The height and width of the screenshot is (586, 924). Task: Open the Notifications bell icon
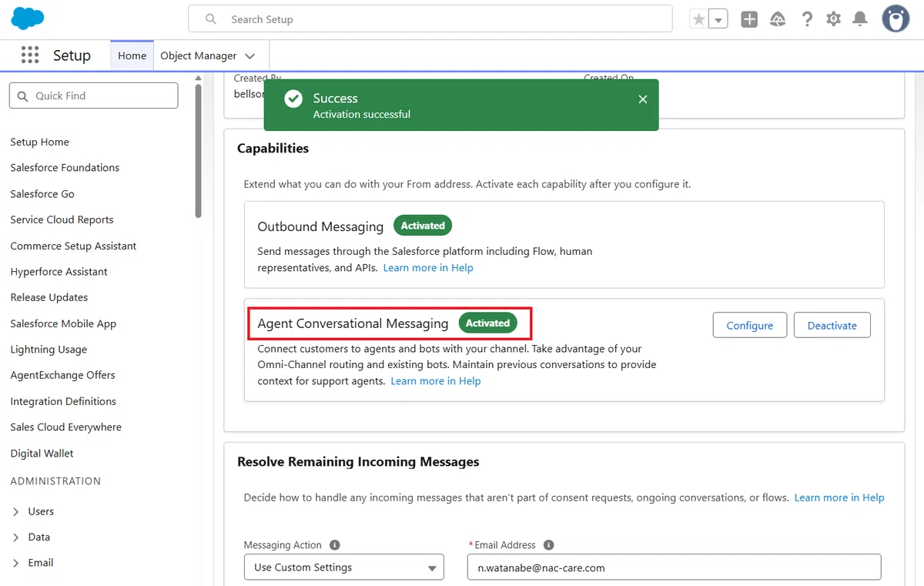(x=861, y=19)
